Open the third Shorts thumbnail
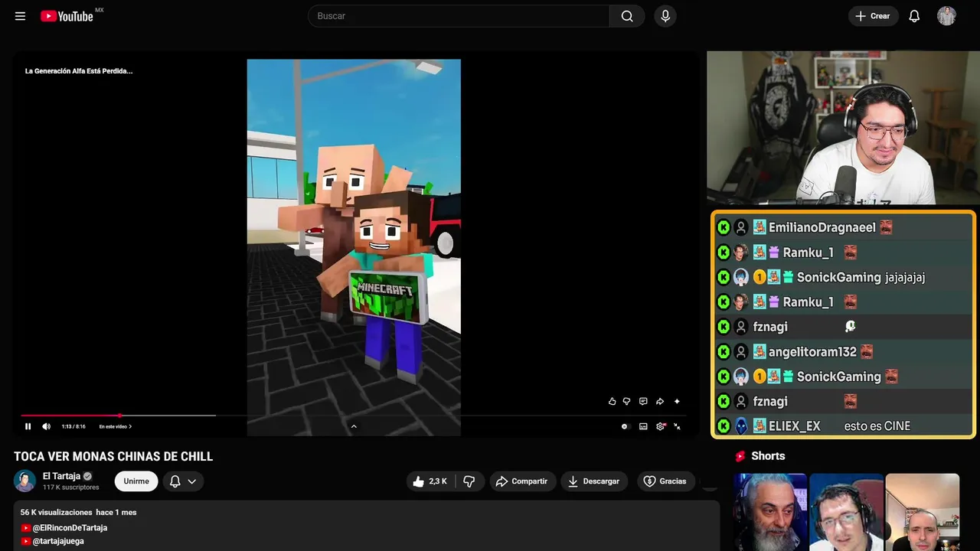The image size is (980, 551). pyautogui.click(x=922, y=512)
